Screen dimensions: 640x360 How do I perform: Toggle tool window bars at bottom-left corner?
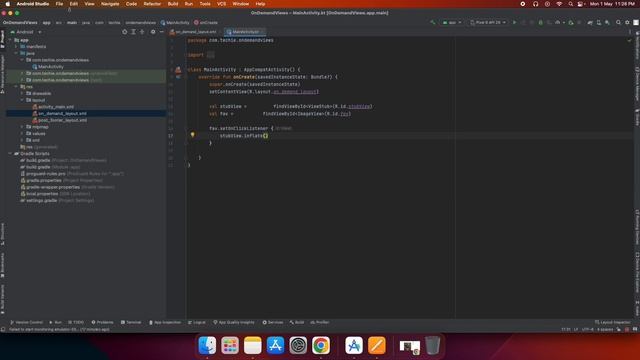[3, 329]
